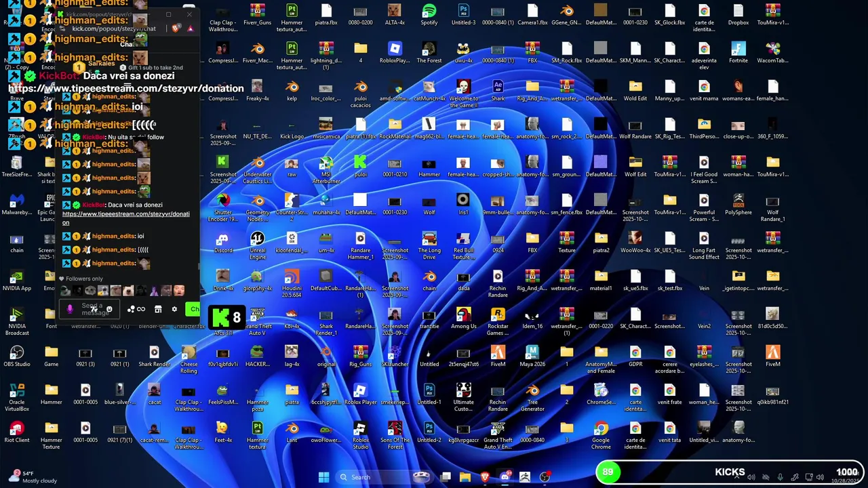
Task: Open the shop icon in Kick chat
Action: tap(158, 309)
